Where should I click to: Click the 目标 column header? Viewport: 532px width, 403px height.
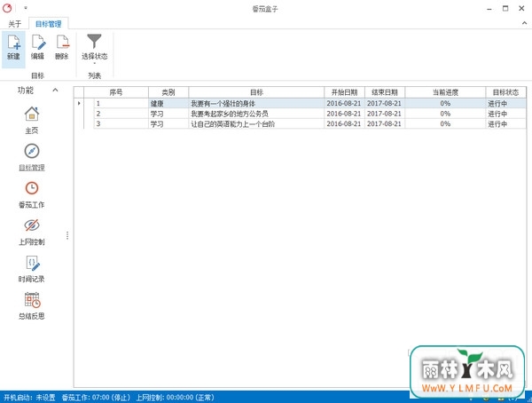[256, 92]
